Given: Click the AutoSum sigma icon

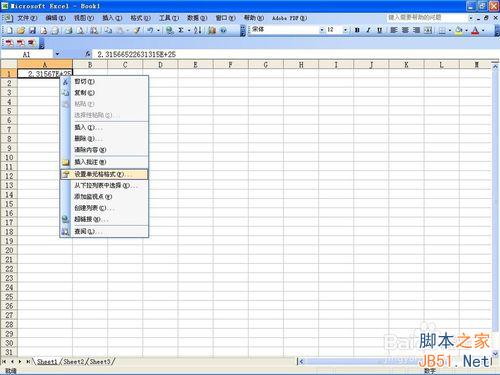Looking at the screenshot, I should [181, 31].
